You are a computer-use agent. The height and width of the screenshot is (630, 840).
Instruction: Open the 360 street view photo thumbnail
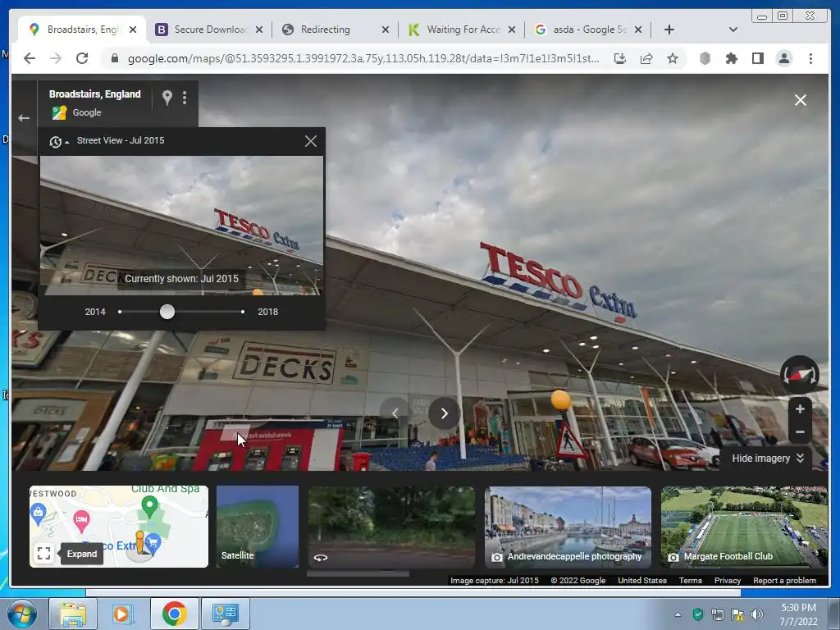391,527
